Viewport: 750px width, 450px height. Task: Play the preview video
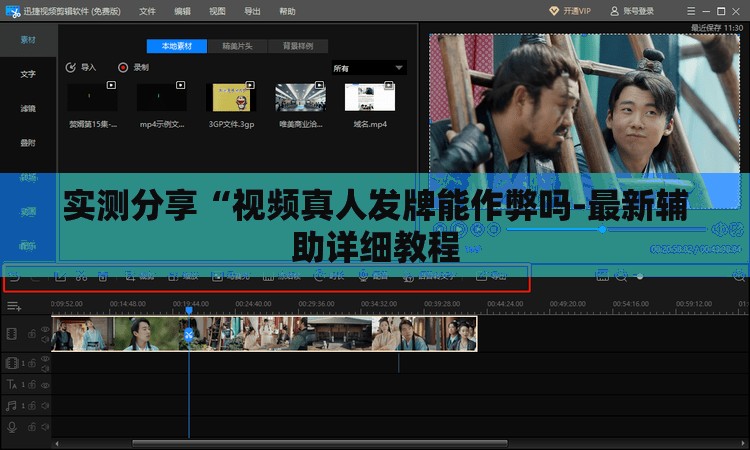pyautogui.click(x=459, y=230)
